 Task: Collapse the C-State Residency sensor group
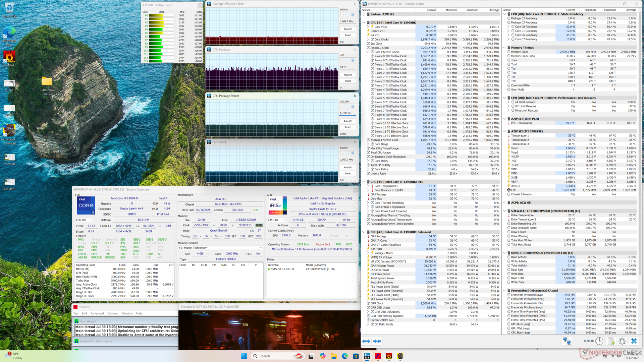504,14
